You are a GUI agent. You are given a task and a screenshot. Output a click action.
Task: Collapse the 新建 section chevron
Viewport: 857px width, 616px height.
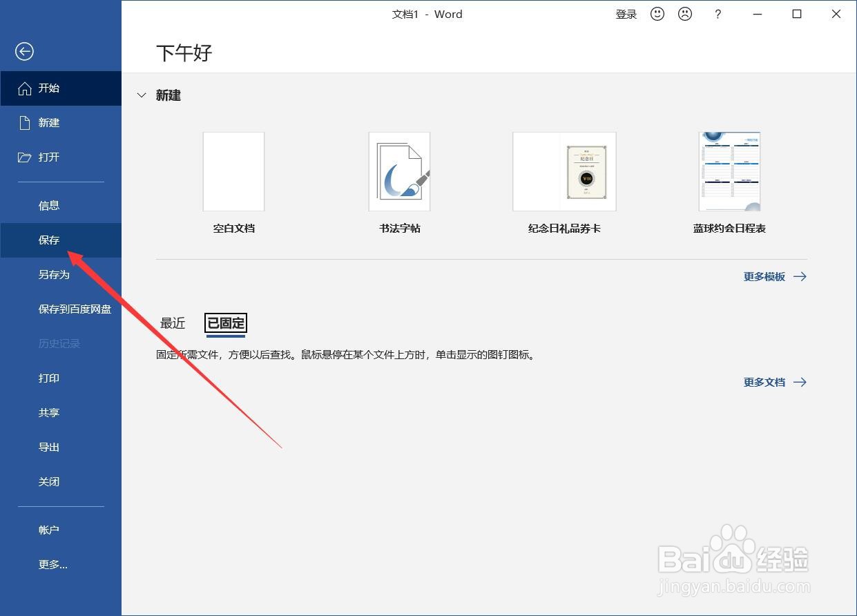142,95
